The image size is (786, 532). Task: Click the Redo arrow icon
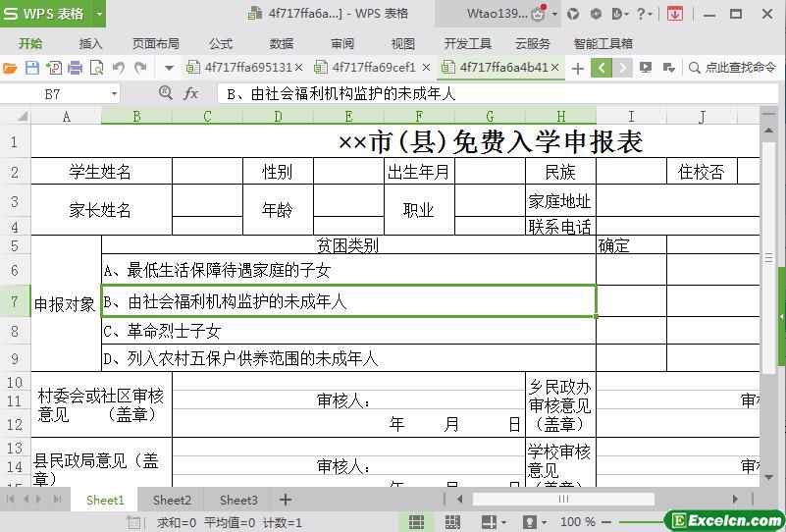pos(141,67)
